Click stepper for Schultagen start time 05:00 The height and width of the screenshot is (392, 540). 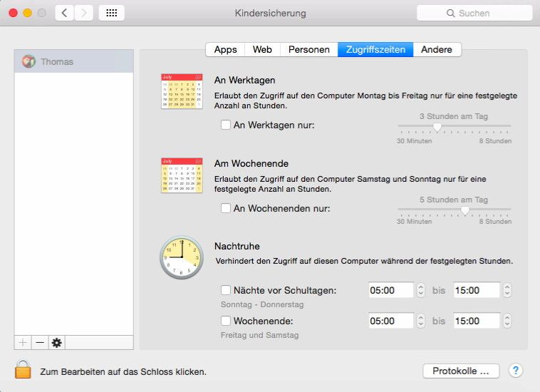pos(420,291)
